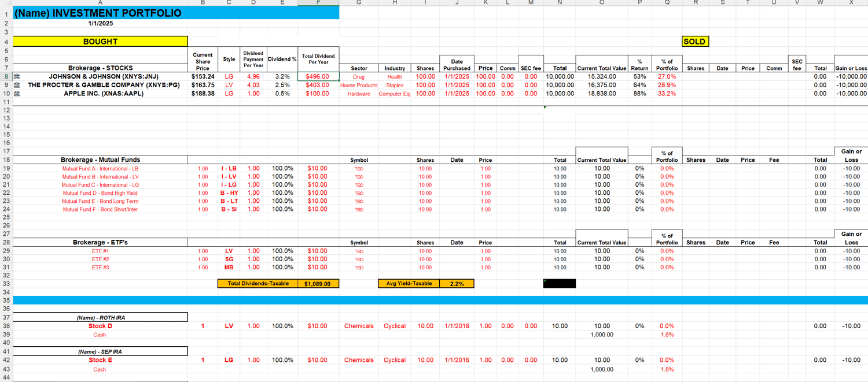This screenshot has height=382, width=868.
Task: Select the 'Brokerage - Mutual Funds' heading cell
Action: click(x=100, y=160)
